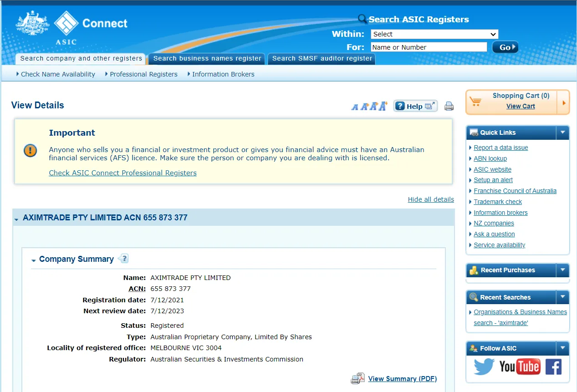Open View Summary (PDF) link
The height and width of the screenshot is (392, 577).
tap(403, 379)
